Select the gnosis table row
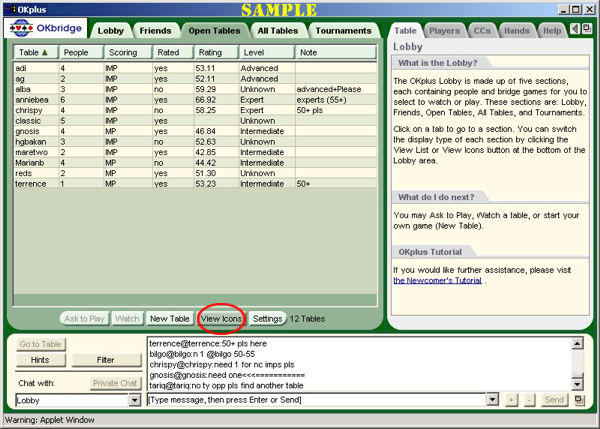 (x=195, y=131)
